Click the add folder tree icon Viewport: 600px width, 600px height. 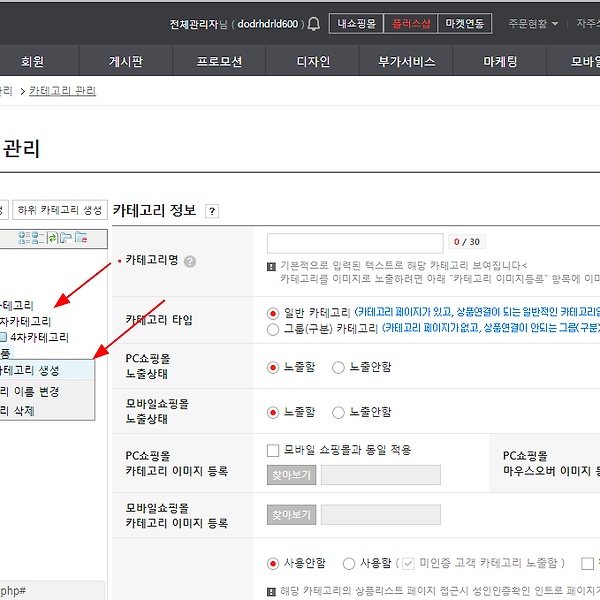(66, 238)
